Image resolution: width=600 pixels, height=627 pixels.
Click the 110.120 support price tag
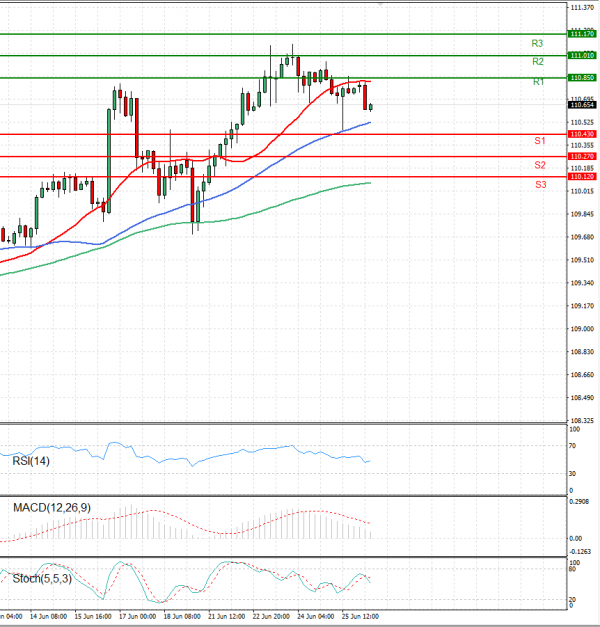click(x=581, y=176)
